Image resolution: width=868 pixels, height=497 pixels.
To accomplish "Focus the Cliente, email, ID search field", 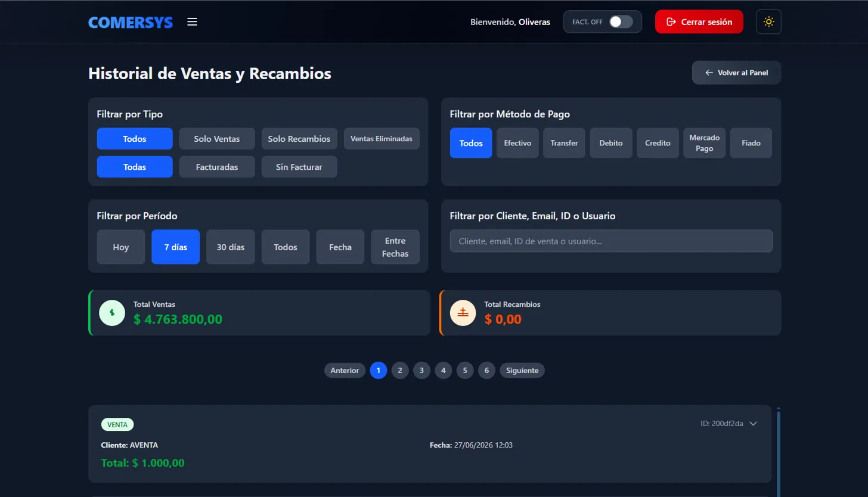I will pyautogui.click(x=611, y=241).
